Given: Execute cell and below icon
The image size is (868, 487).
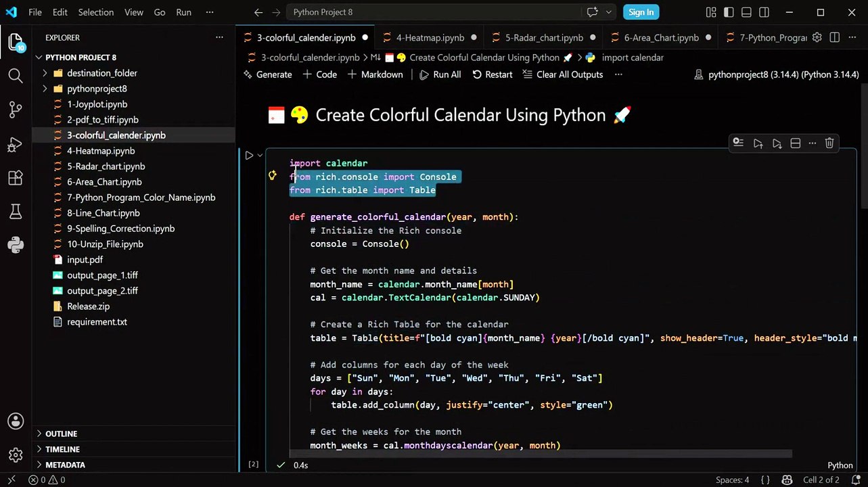Looking at the screenshot, I should (x=777, y=143).
